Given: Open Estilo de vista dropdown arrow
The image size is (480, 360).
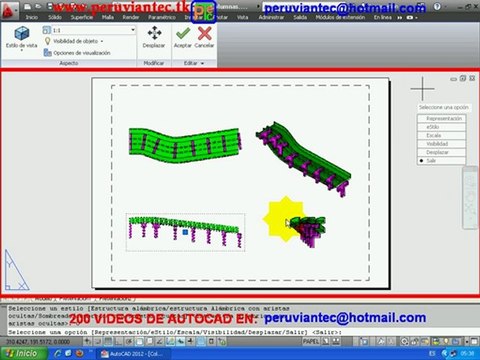Looking at the screenshot, I should click(x=22, y=50).
